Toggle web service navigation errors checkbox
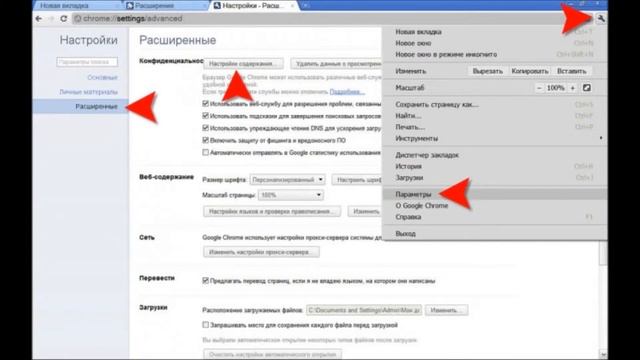The height and width of the screenshot is (360, 640). [206, 104]
